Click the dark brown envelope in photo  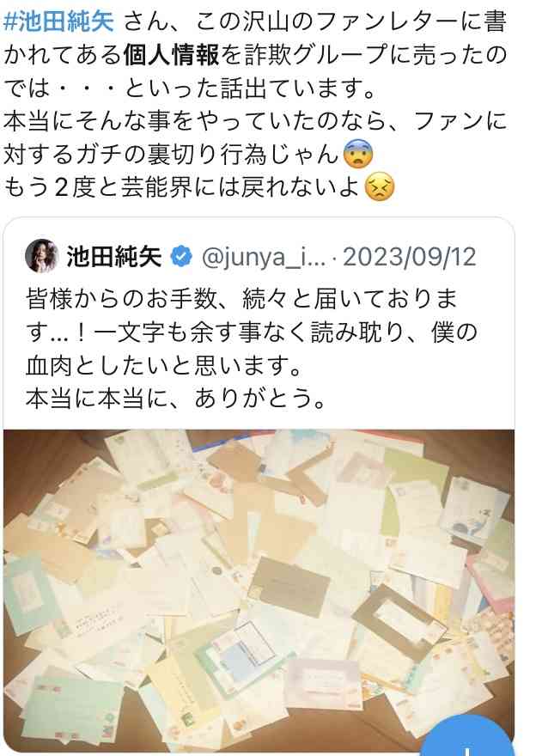click(x=289, y=588)
